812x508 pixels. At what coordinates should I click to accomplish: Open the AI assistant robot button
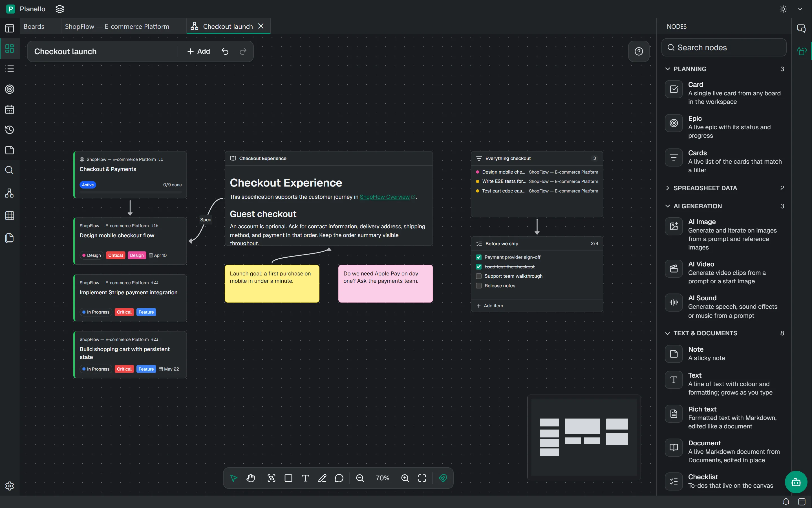[796, 482]
